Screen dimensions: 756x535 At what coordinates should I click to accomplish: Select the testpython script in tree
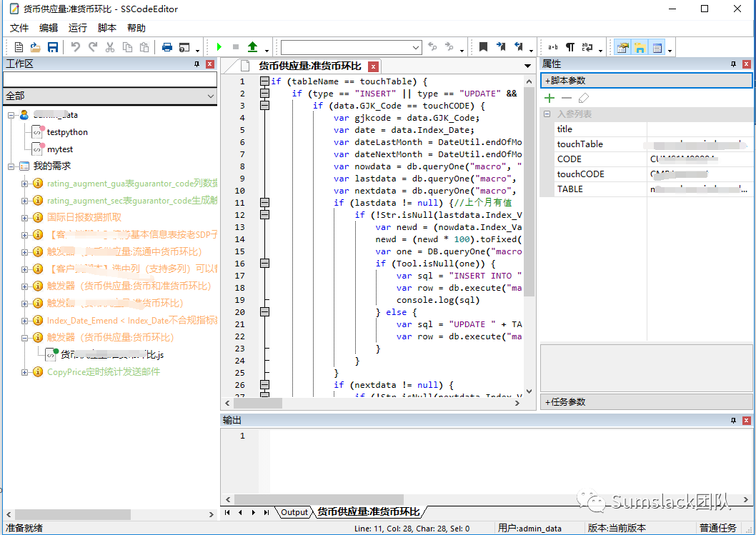pos(67,132)
